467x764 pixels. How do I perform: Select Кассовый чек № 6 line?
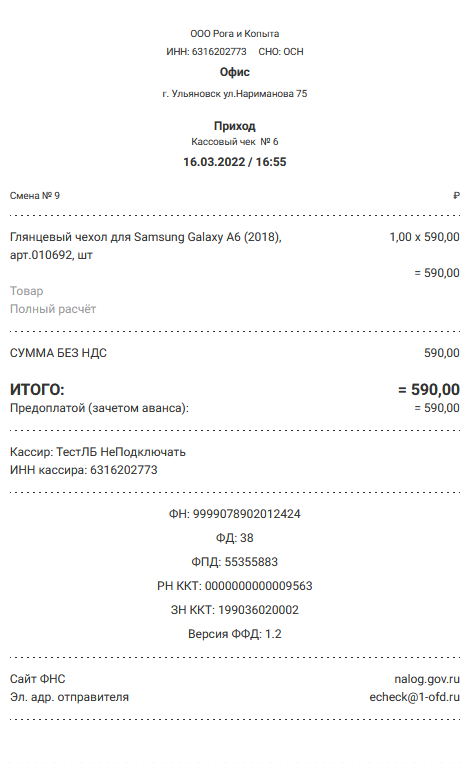tap(234, 142)
